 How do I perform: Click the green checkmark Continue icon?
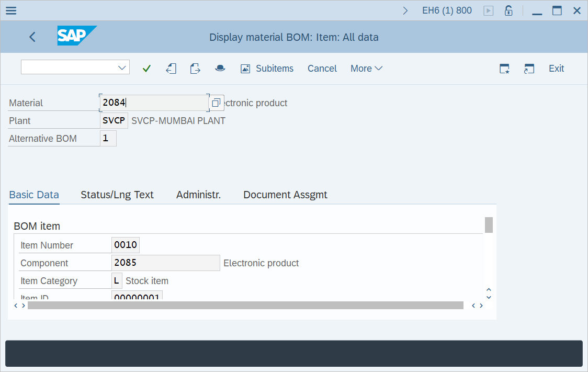pyautogui.click(x=146, y=69)
